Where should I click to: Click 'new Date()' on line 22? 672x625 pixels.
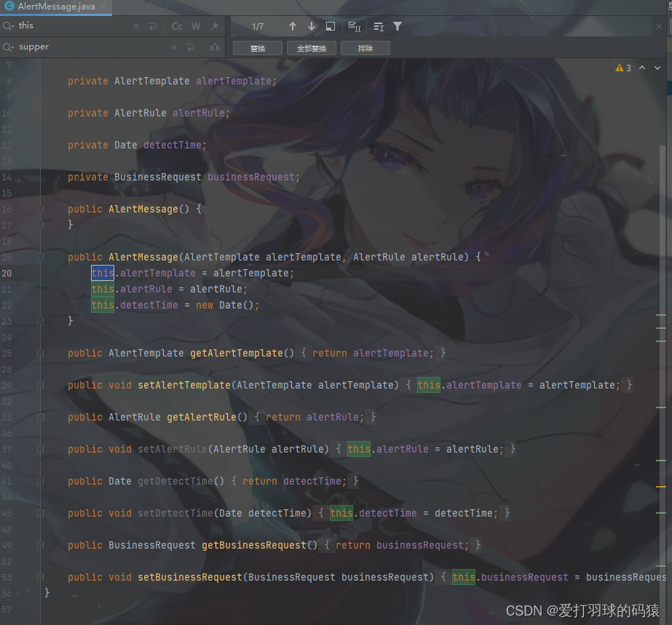click(x=224, y=305)
